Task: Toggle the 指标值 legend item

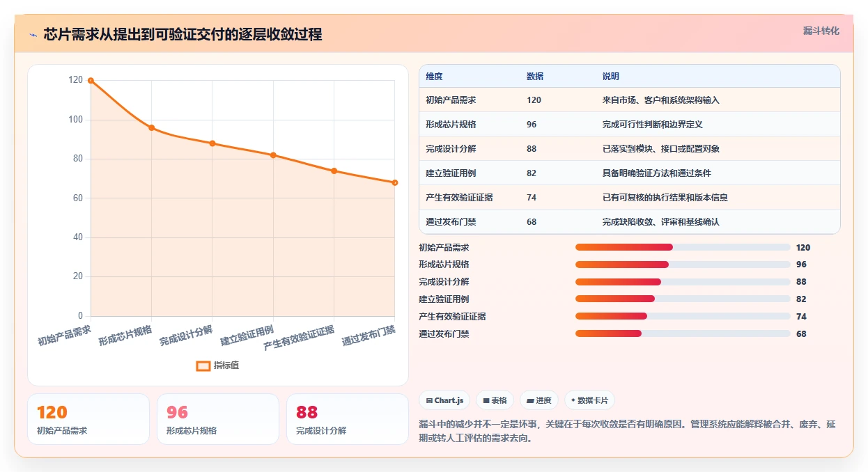Action: coord(217,365)
